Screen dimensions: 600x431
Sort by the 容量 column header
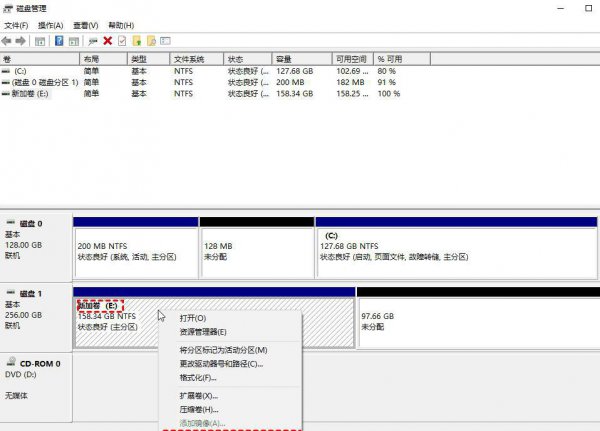click(x=302, y=59)
